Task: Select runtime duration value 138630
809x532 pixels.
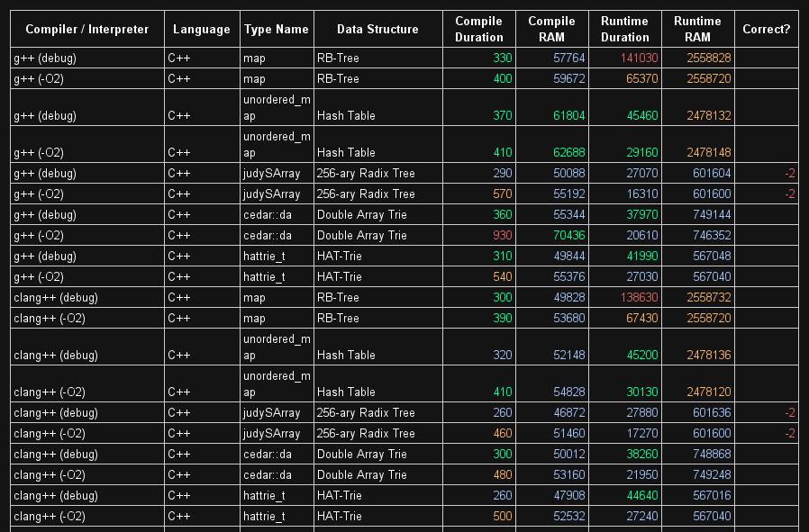Action: tap(640, 297)
